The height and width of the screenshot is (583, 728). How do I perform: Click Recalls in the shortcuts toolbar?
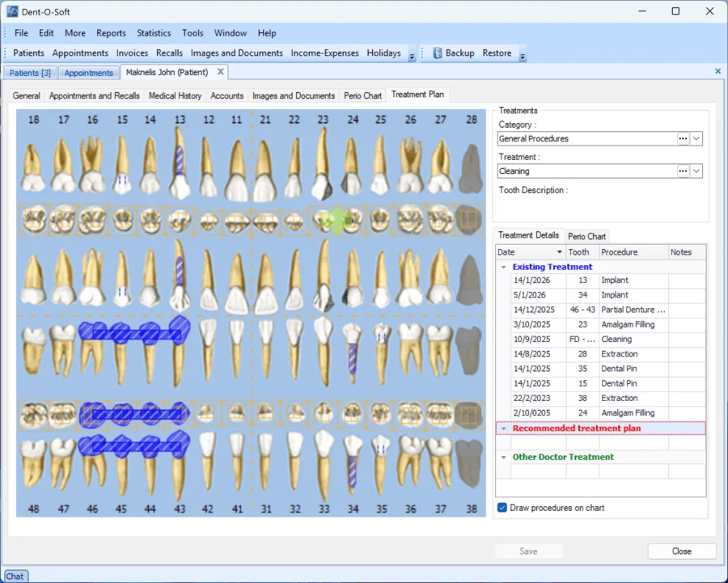tap(171, 53)
